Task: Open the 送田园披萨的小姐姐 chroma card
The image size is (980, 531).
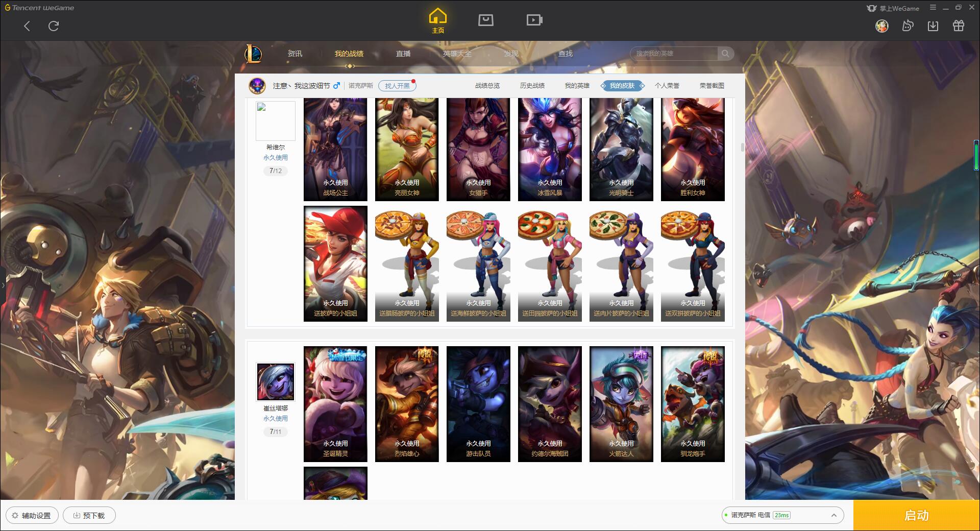Action: pos(550,263)
